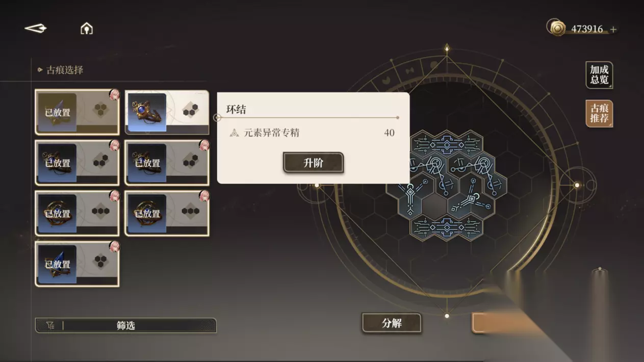Select the last placed relic card at bottom
Screen dimensions: 644x362
pyautogui.click(x=77, y=264)
